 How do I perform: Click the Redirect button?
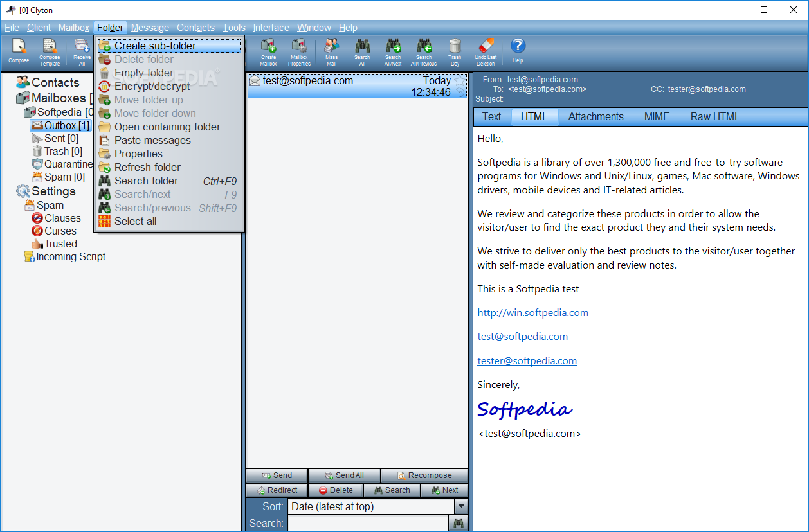tap(277, 490)
